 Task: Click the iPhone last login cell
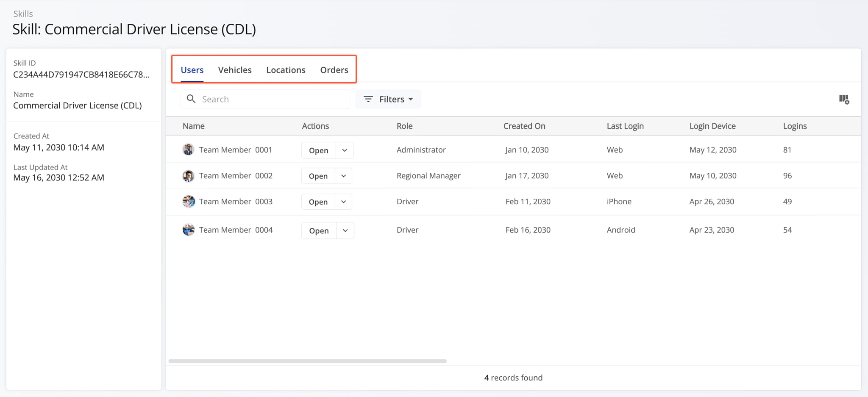(619, 201)
